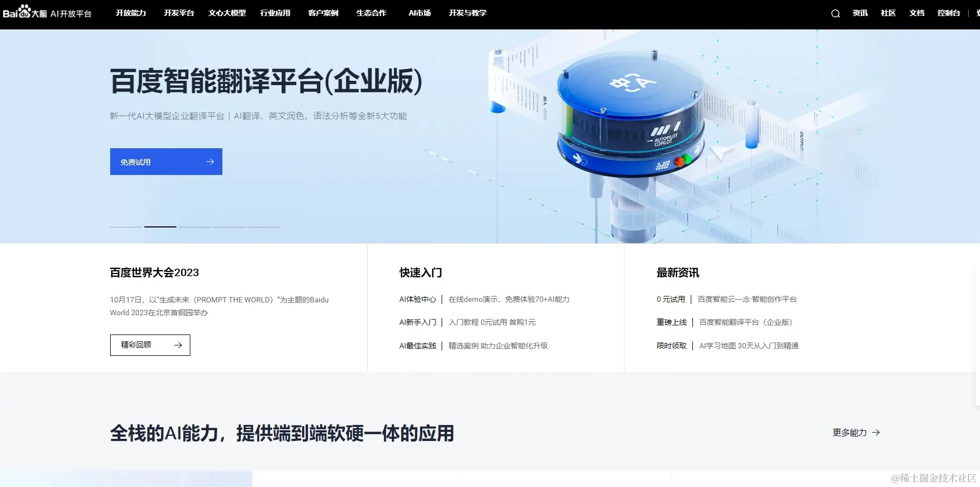Click the 重磅上线 label
The width and height of the screenshot is (980, 487).
pyautogui.click(x=672, y=322)
